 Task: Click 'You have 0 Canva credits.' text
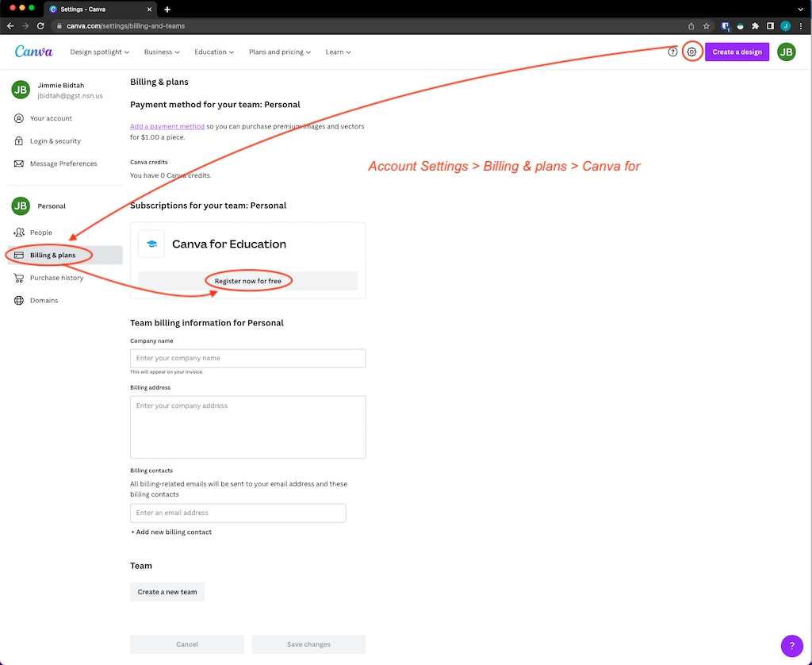171,175
